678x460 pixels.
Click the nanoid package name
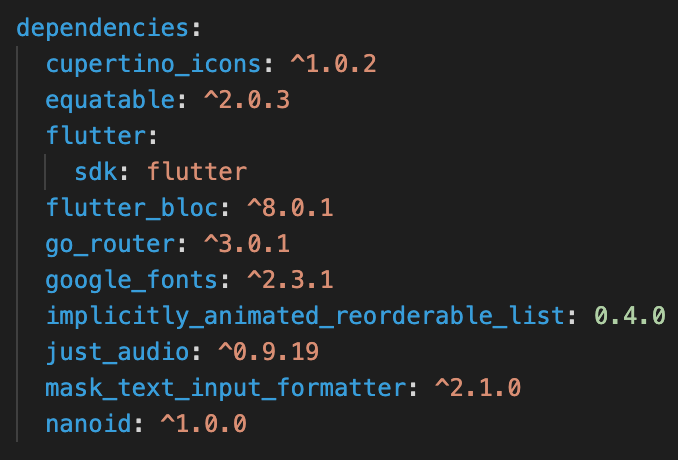coord(89,423)
